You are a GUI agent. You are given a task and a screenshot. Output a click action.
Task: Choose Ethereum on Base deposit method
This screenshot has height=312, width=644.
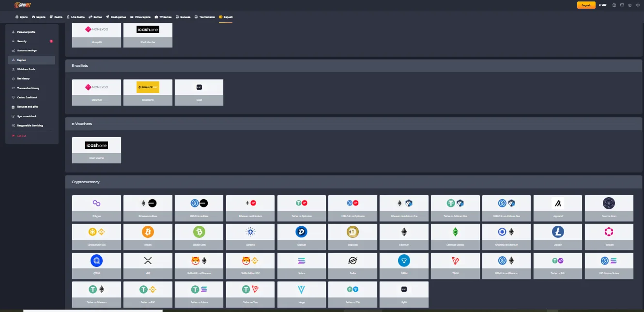[x=148, y=208]
